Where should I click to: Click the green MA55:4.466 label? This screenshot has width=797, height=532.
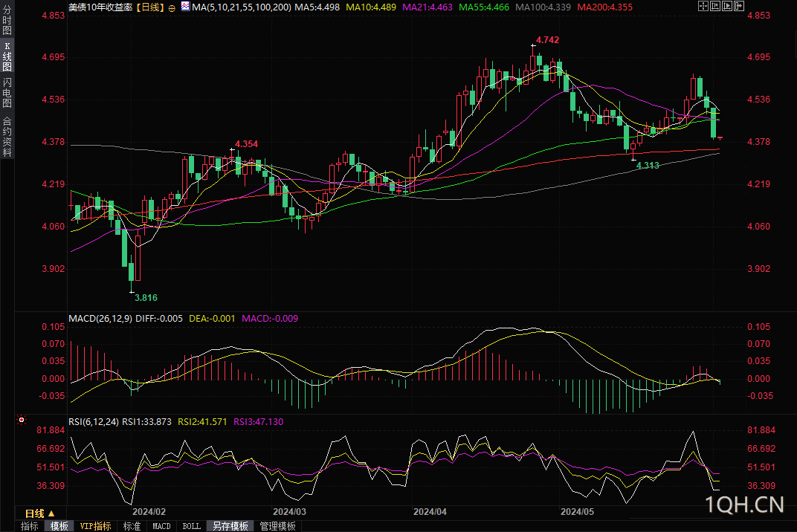point(484,7)
